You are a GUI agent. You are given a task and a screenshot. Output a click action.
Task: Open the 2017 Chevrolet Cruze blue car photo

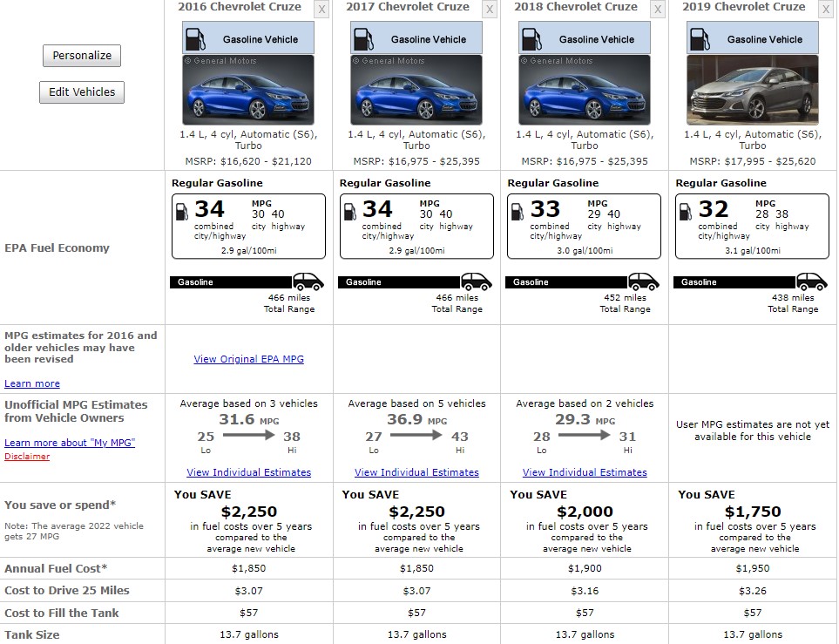[x=416, y=90]
